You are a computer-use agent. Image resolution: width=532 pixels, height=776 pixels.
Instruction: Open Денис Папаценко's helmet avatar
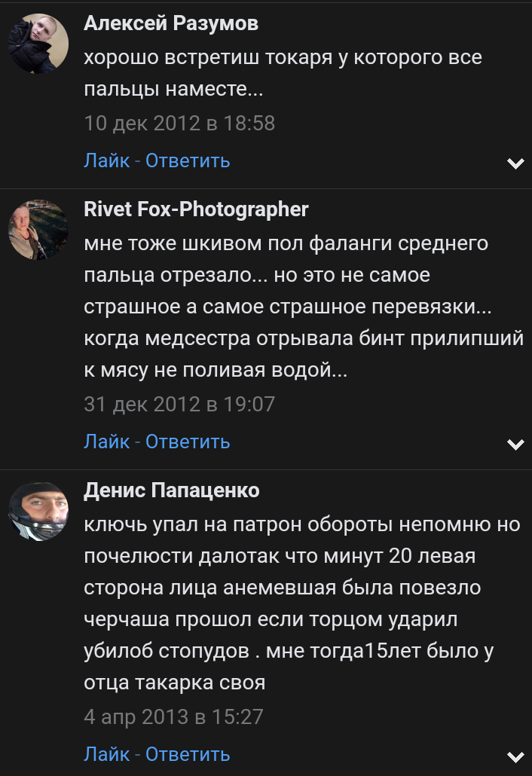coord(38,512)
